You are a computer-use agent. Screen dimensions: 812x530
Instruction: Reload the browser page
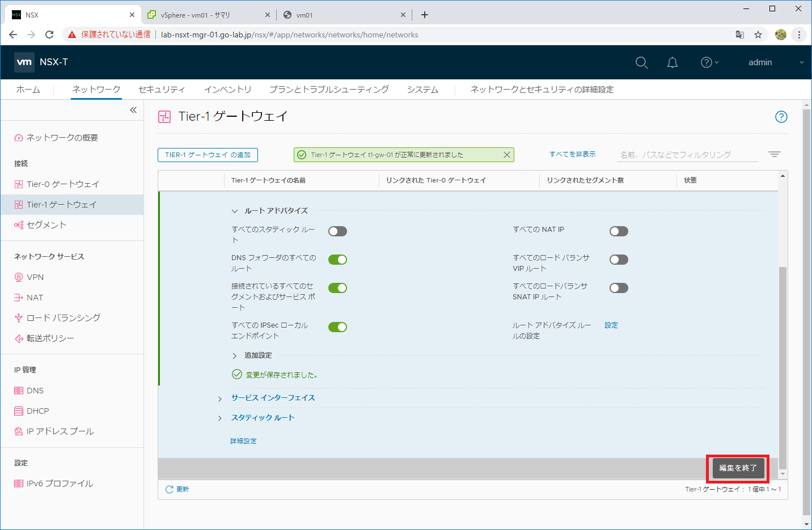click(49, 35)
